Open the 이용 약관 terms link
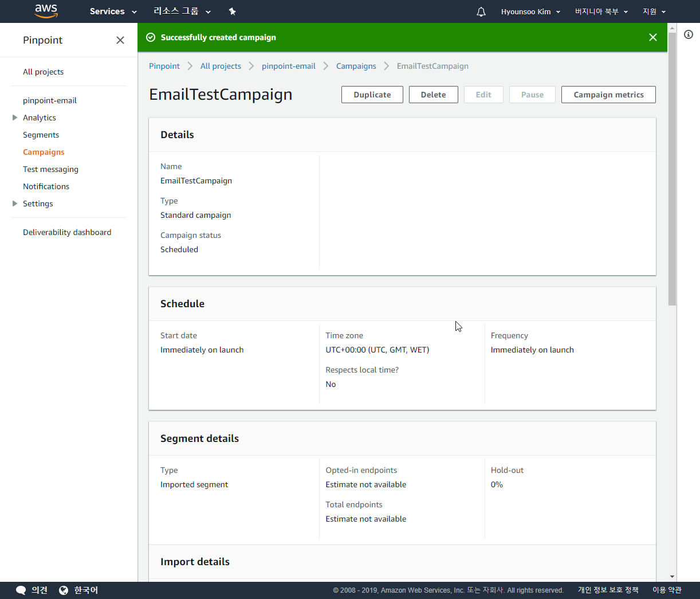 [667, 590]
